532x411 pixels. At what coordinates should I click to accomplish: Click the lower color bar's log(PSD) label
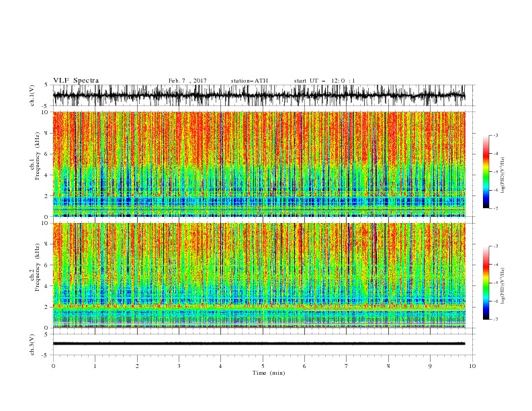tap(504, 286)
